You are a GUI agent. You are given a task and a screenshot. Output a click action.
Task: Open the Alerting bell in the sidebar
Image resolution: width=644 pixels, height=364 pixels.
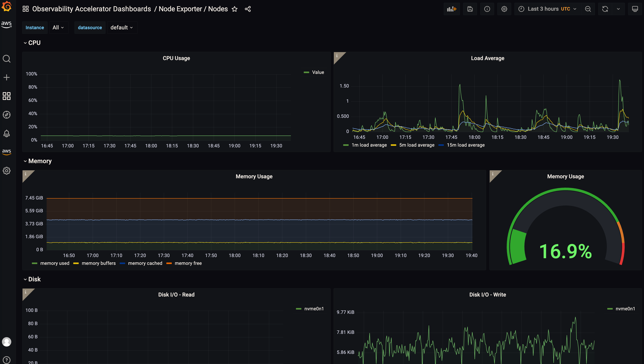point(6,133)
